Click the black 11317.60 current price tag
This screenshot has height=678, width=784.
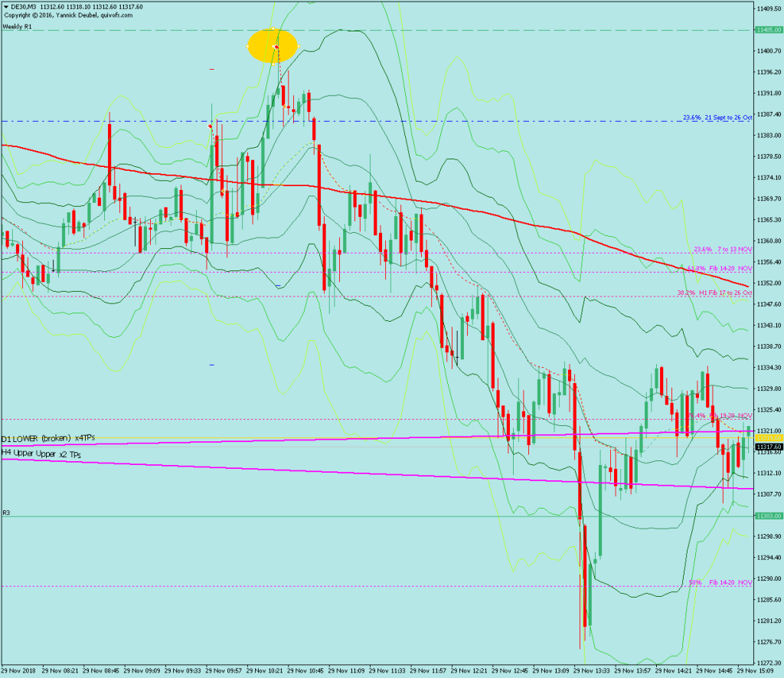(x=767, y=447)
